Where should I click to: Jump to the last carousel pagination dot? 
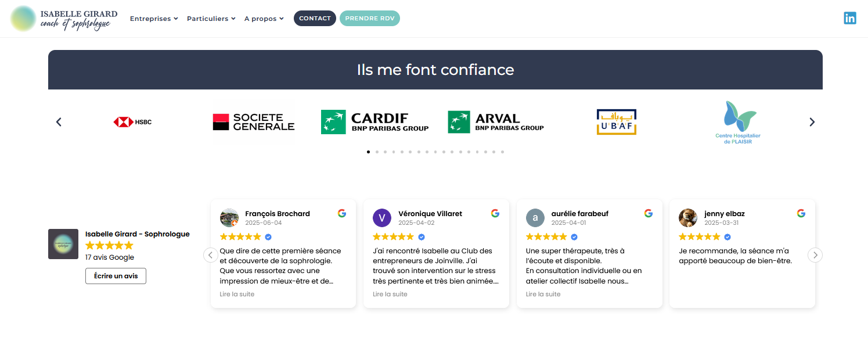502,152
